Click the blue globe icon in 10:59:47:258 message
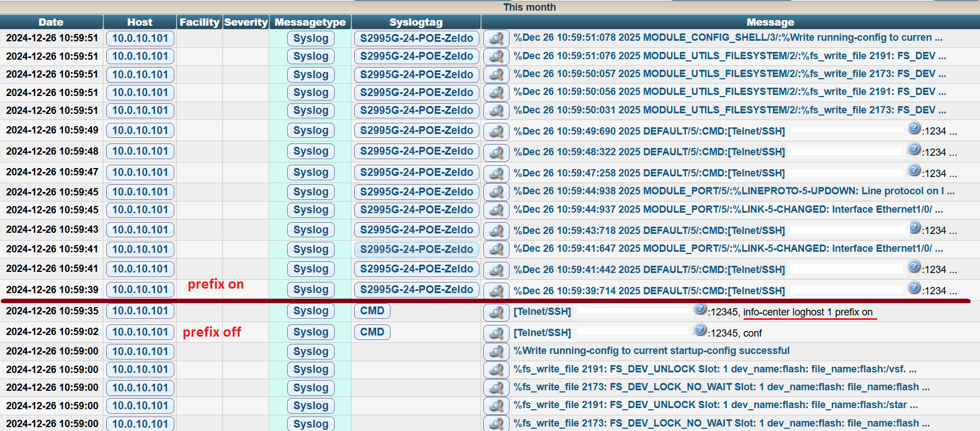Image resolution: width=980 pixels, height=431 pixels. point(914,170)
